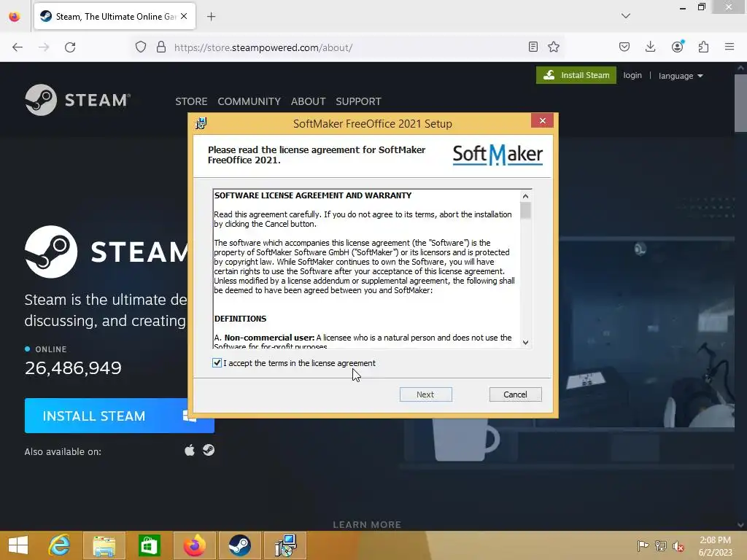Bookmark this page with the star icon
The image size is (747, 560).
coord(553,47)
